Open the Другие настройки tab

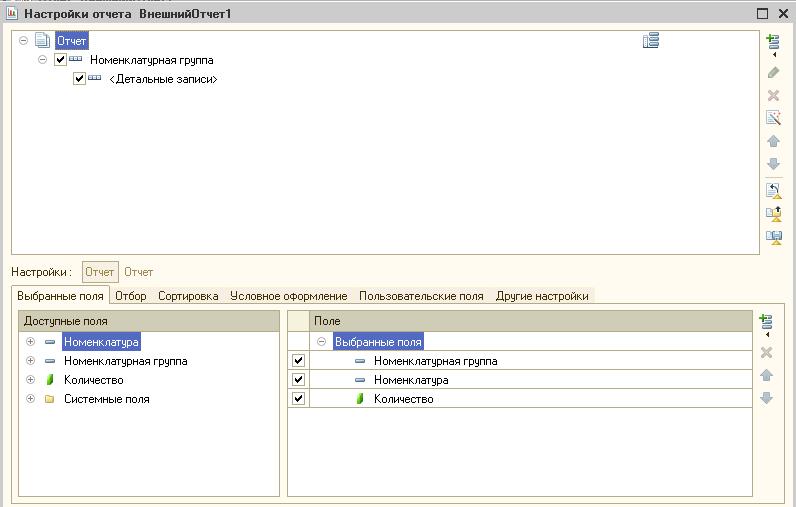point(541,296)
